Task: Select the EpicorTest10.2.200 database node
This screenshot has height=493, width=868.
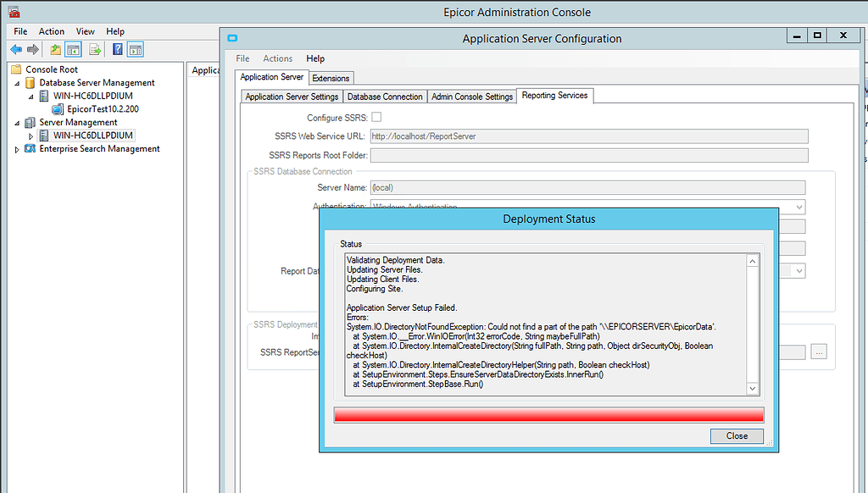Action: click(x=103, y=109)
